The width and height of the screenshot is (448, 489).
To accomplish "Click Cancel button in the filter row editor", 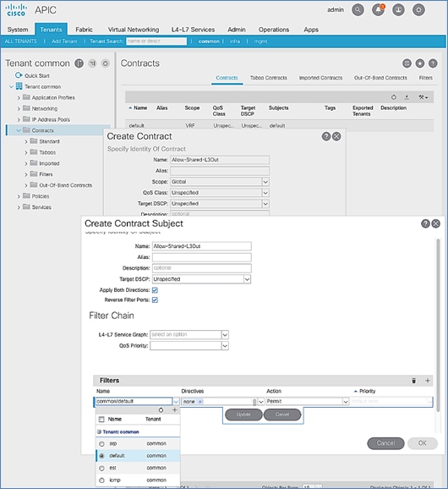I will click(x=282, y=415).
